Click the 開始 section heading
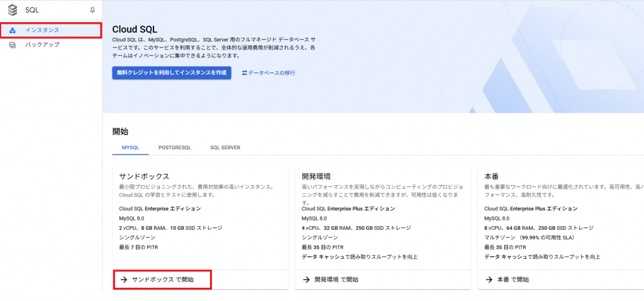644x301 pixels. click(120, 132)
